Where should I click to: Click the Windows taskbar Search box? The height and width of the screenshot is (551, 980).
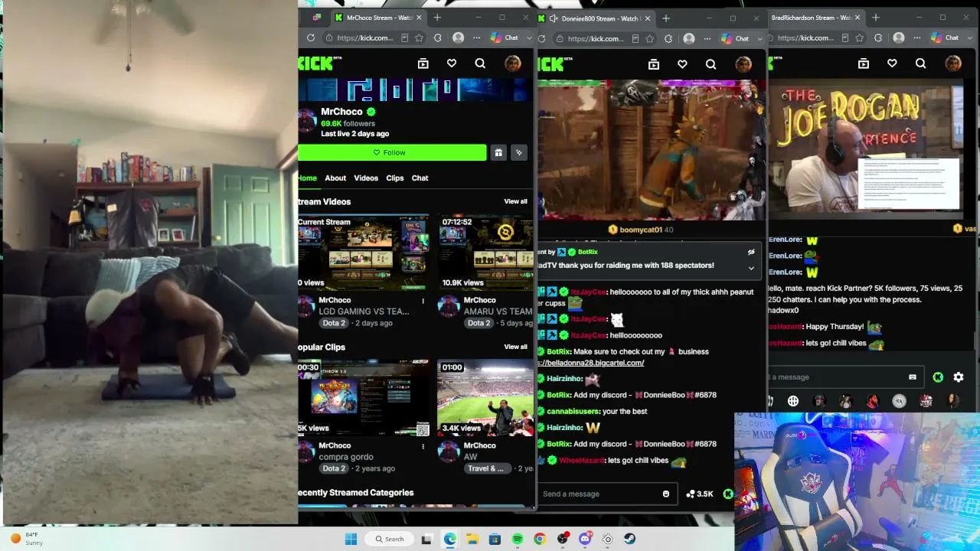point(390,539)
